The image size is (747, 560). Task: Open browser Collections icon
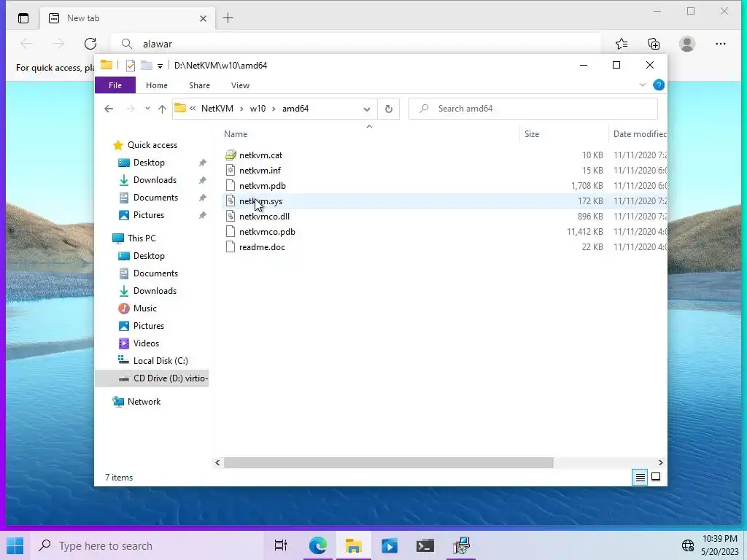[x=654, y=44]
